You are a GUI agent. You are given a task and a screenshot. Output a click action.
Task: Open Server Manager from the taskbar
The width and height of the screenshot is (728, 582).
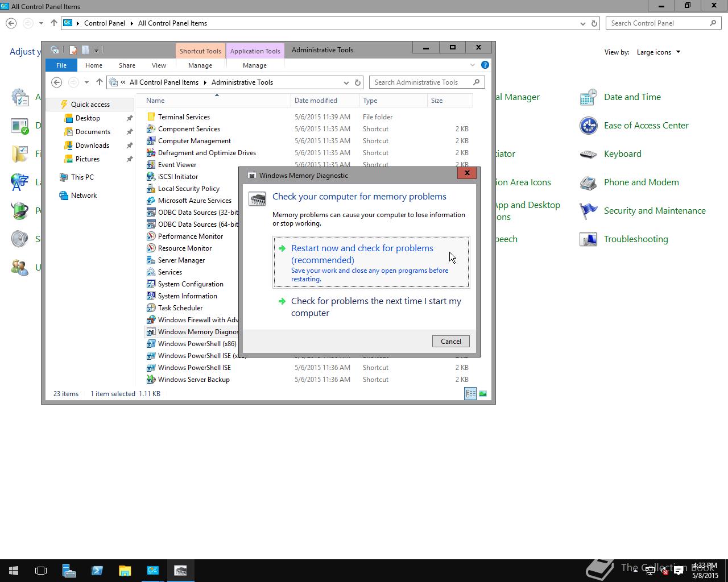[x=69, y=571]
